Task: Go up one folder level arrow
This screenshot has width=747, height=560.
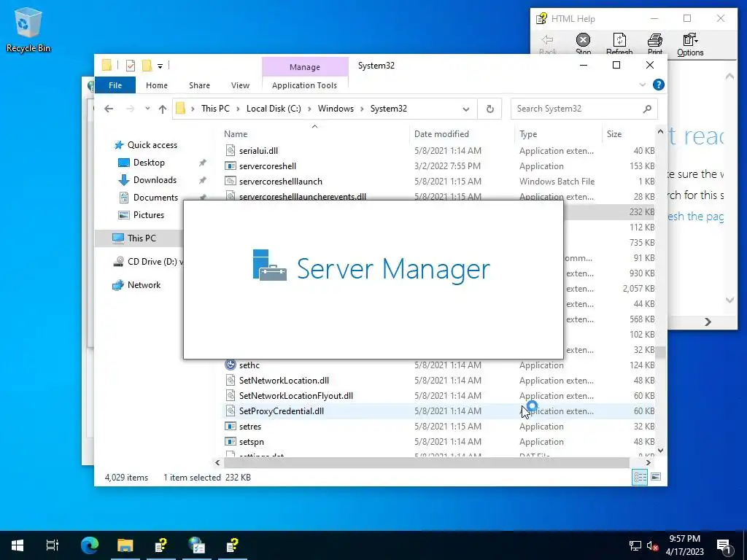Action: 163,109
